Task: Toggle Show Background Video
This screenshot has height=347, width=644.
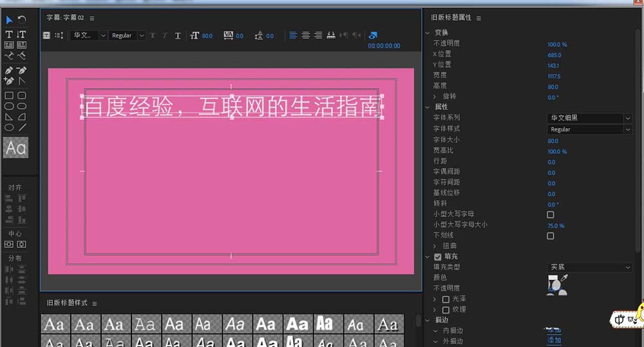Action: [x=373, y=35]
